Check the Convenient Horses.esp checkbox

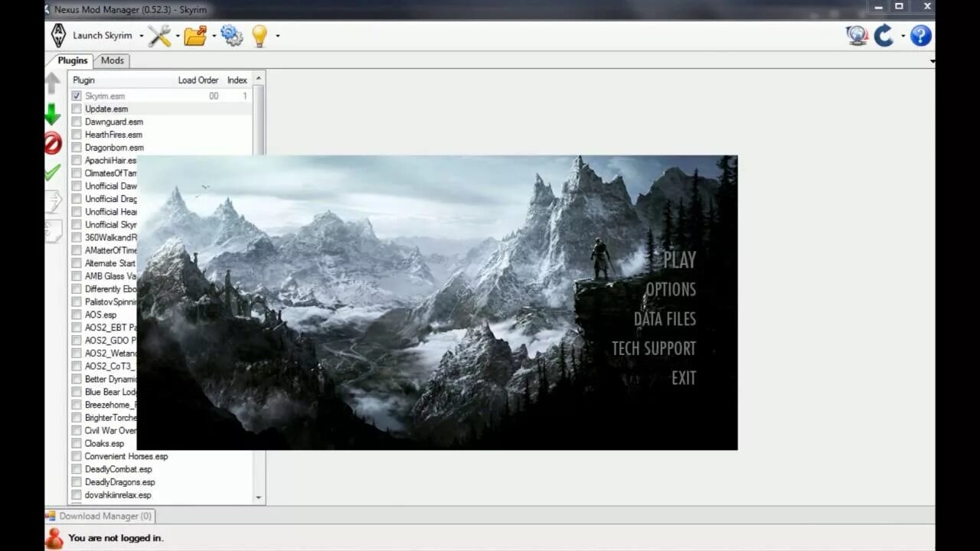[x=77, y=457]
